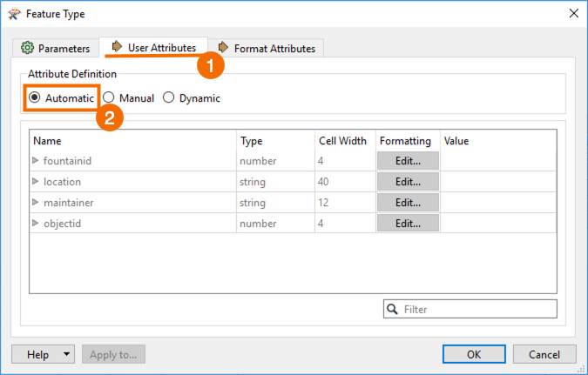
Task: Click the Apply to... button
Action: point(113,354)
